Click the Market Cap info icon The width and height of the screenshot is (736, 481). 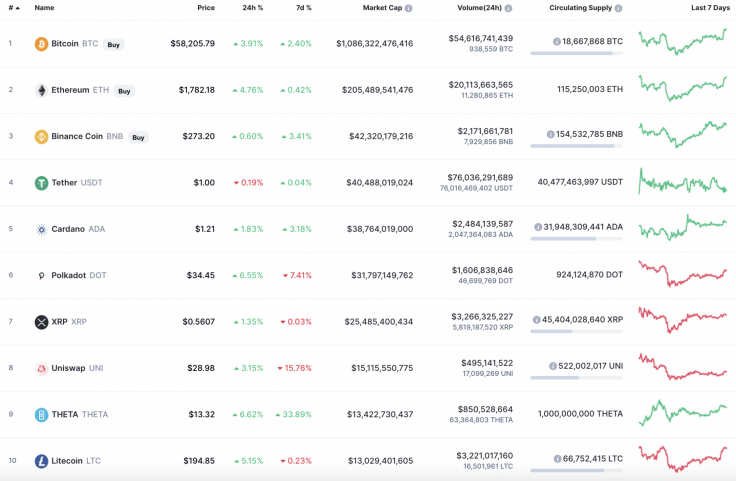pos(409,8)
